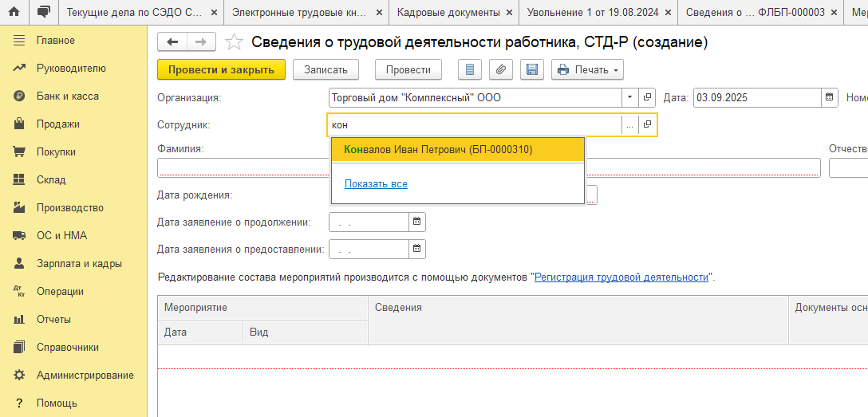Open the Печать dropdown menu

[587, 70]
